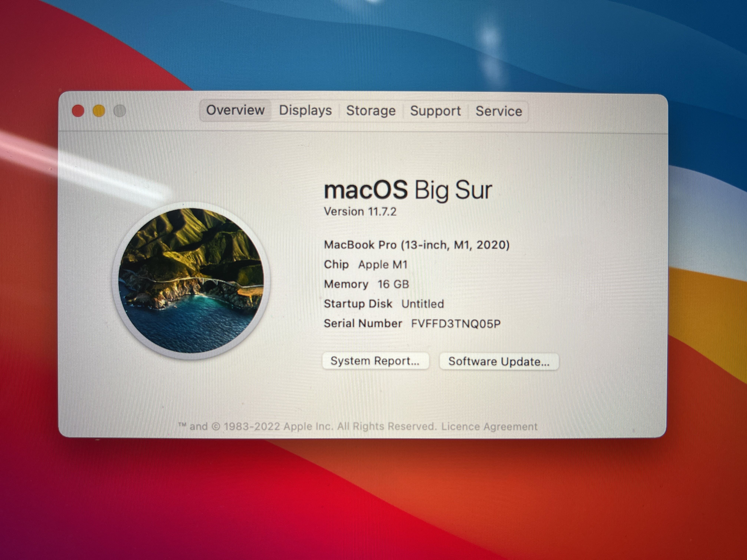The height and width of the screenshot is (560, 747).
Task: Open System Report
Action: click(x=375, y=361)
